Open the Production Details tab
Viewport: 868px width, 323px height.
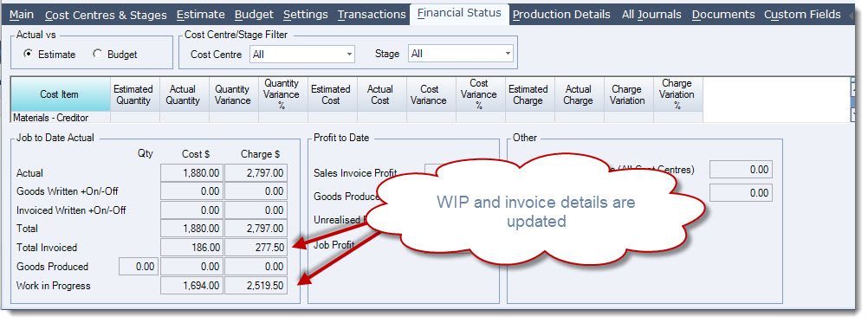(561, 15)
